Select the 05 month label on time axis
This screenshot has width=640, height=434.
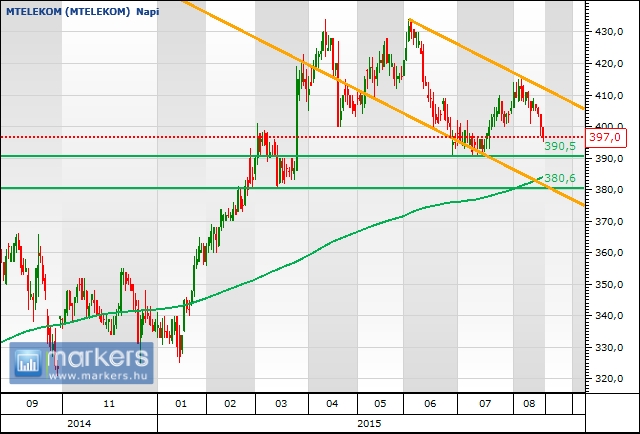coord(380,404)
